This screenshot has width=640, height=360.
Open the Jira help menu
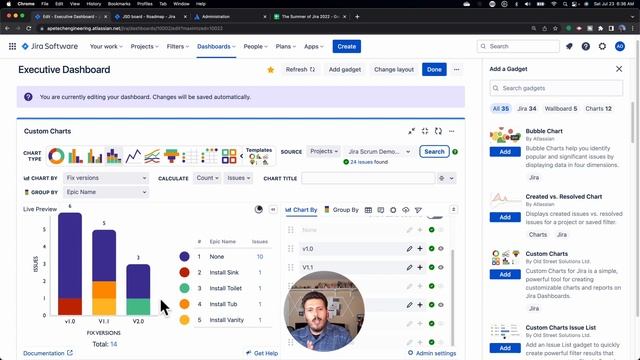point(586,47)
